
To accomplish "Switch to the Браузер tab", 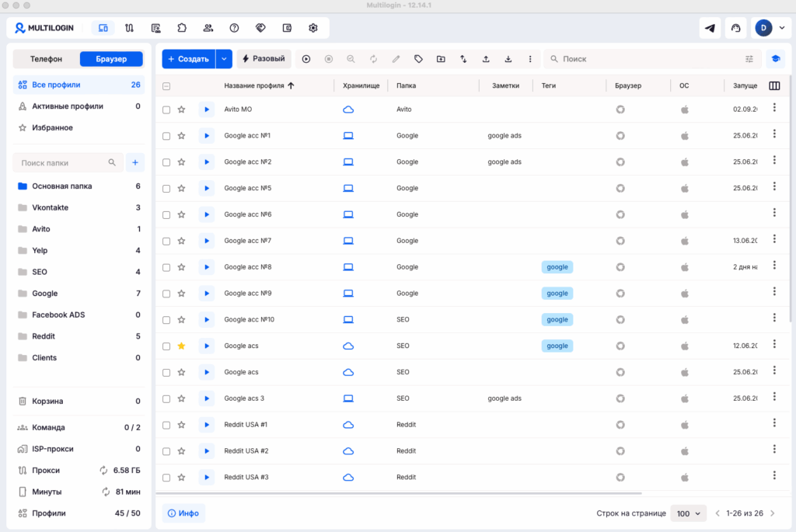I will [x=111, y=59].
